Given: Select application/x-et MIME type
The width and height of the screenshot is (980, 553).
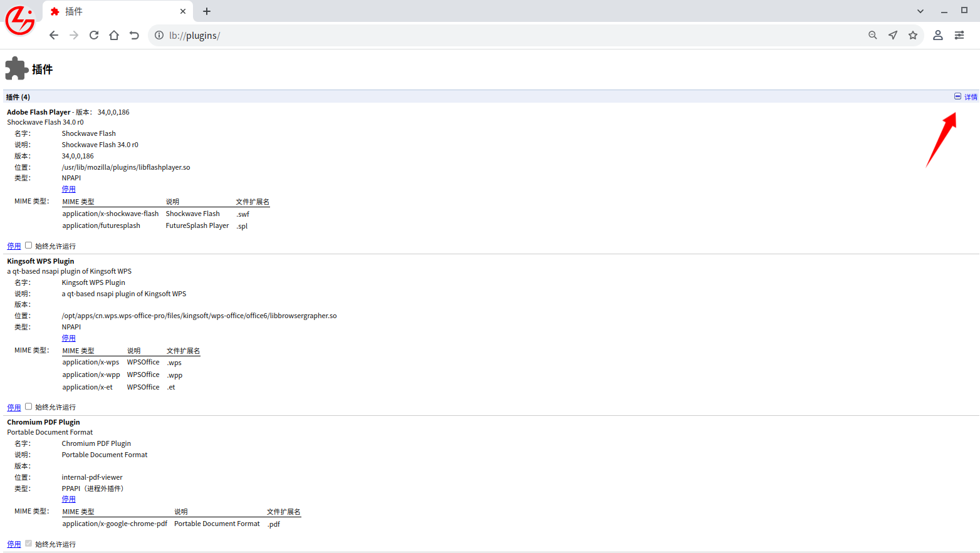Looking at the screenshot, I should pos(88,387).
